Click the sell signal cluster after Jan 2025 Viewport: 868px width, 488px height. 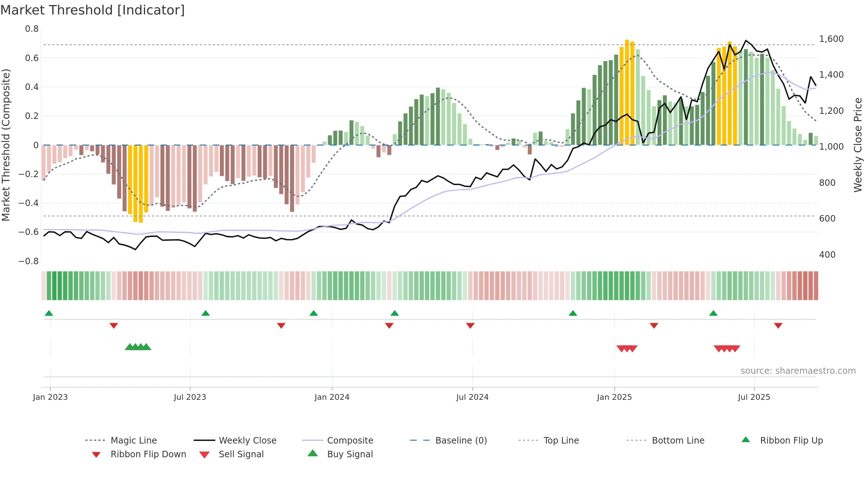627,348
